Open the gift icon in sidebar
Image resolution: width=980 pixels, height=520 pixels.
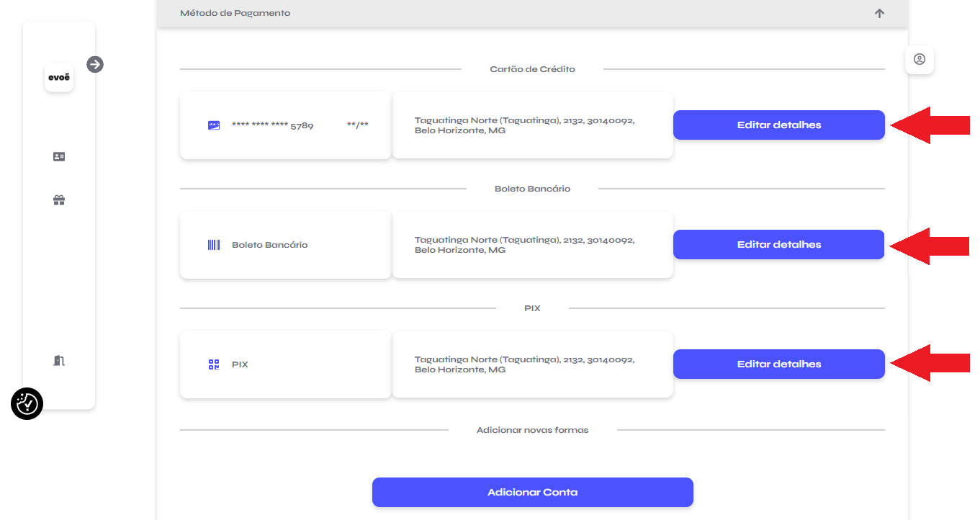(x=59, y=200)
